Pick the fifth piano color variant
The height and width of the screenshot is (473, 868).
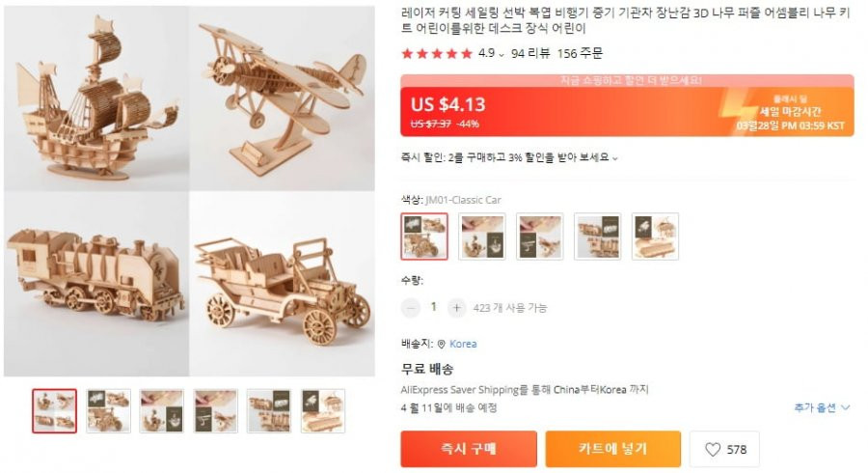click(x=655, y=236)
